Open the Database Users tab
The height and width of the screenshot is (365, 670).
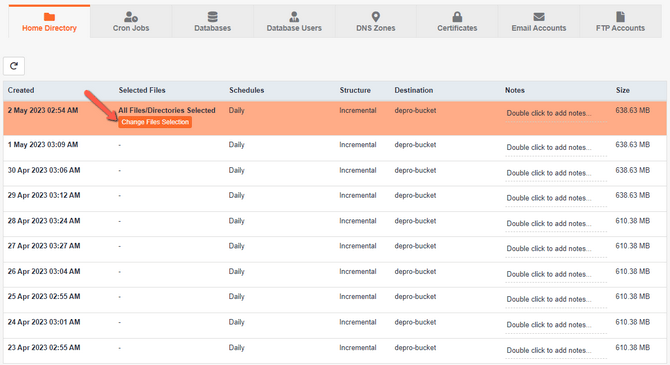[x=294, y=21]
